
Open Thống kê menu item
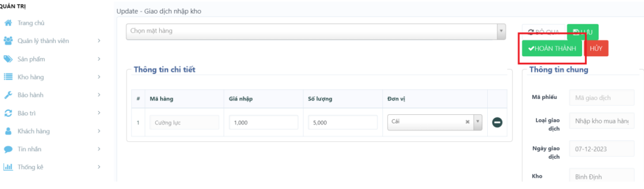[30, 167]
